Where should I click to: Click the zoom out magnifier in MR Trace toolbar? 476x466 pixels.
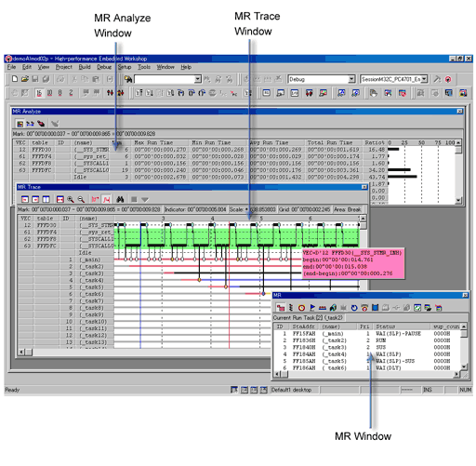tap(81, 199)
